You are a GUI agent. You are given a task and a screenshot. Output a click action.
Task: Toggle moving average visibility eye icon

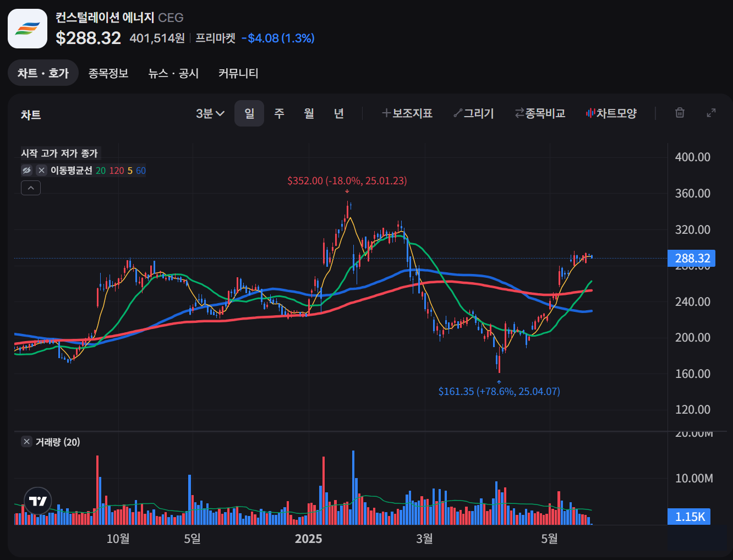(27, 171)
